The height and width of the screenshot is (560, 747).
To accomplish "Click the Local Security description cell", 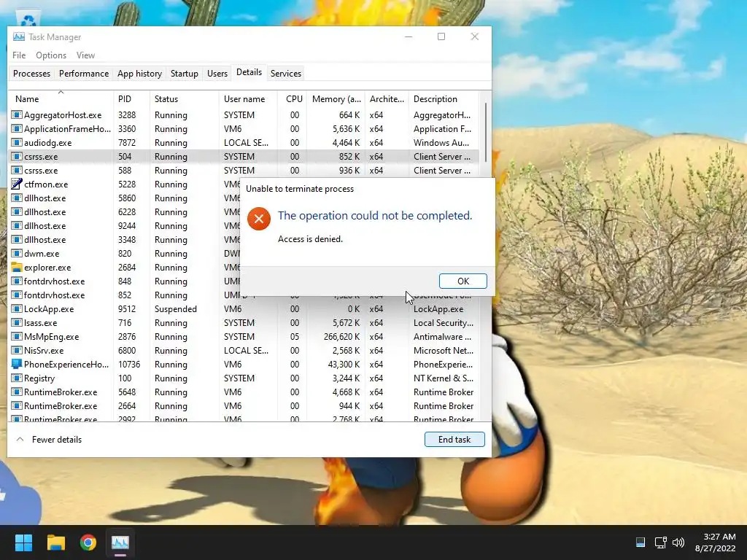I will pos(443,322).
